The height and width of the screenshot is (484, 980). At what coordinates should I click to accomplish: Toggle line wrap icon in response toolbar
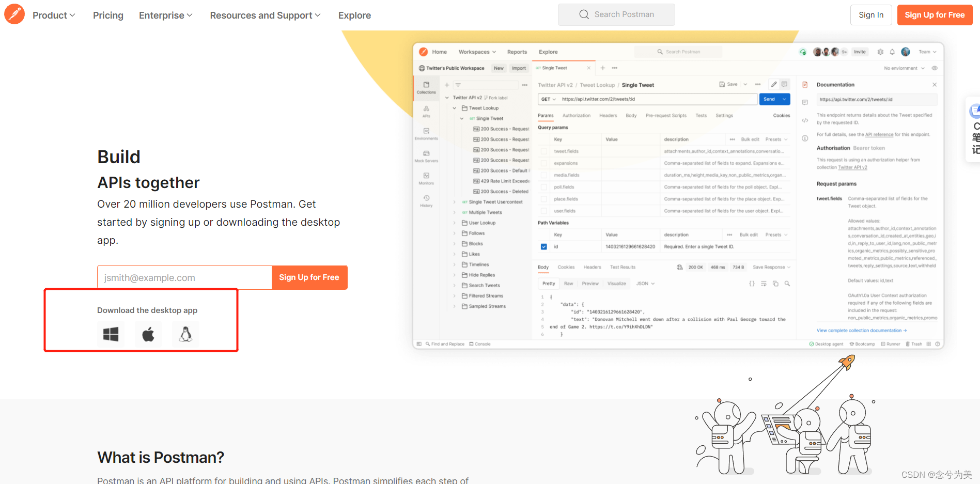pyautogui.click(x=764, y=284)
